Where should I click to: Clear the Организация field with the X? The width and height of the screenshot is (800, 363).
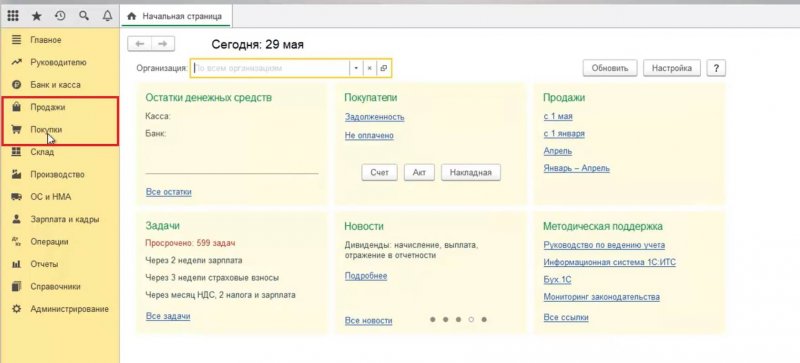[370, 68]
